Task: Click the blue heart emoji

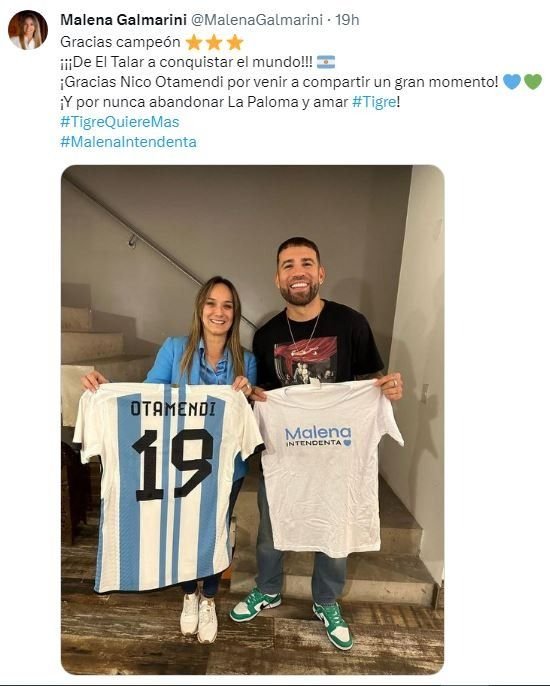Action: [x=511, y=82]
